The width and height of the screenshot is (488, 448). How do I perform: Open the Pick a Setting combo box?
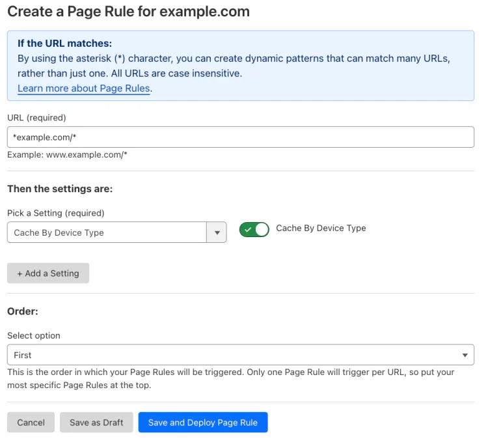tap(107, 232)
